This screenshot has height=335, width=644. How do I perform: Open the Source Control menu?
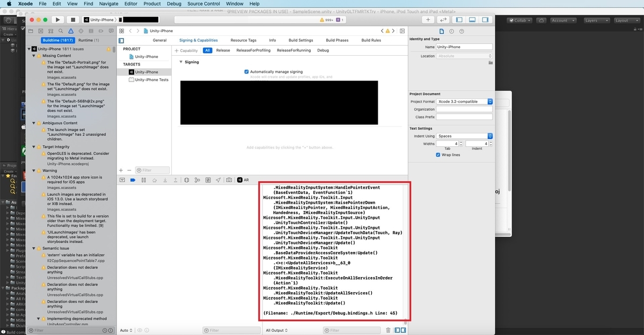pyautogui.click(x=203, y=4)
